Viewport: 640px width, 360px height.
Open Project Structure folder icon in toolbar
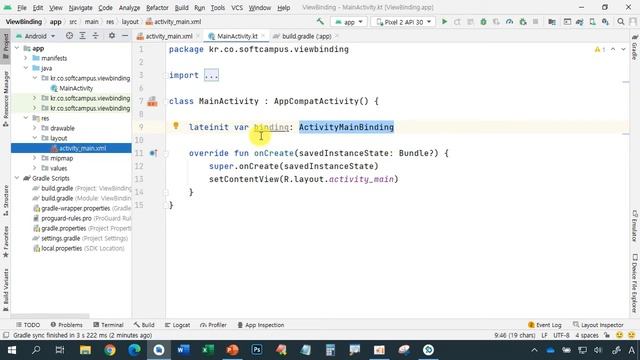point(552,22)
